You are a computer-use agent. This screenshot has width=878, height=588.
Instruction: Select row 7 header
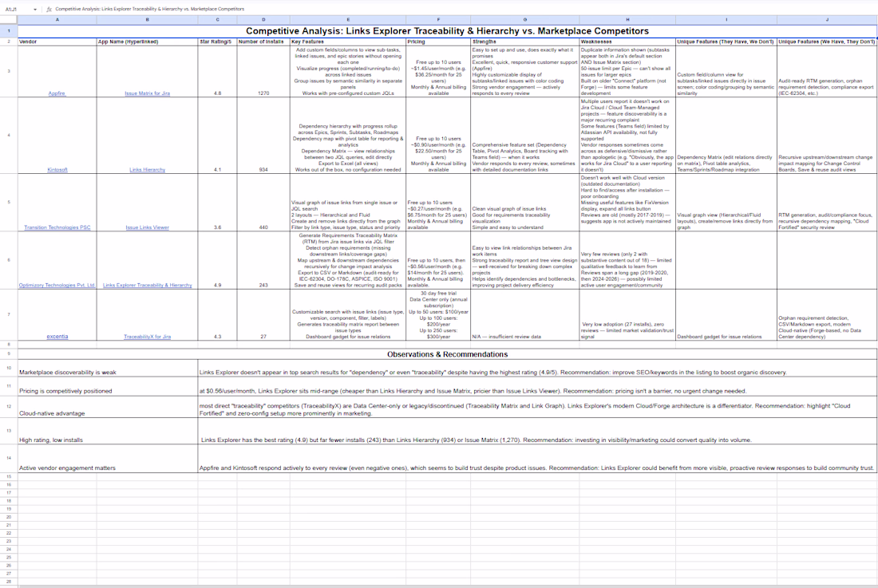9,314
